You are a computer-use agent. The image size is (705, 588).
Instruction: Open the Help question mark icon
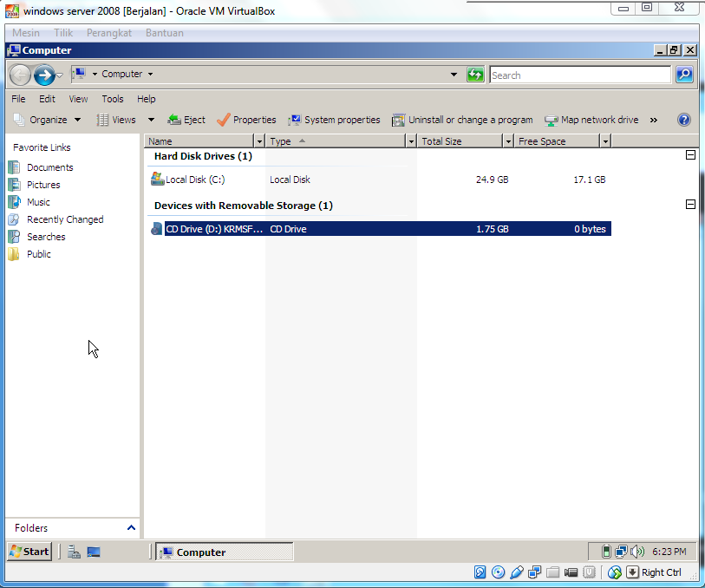point(684,120)
